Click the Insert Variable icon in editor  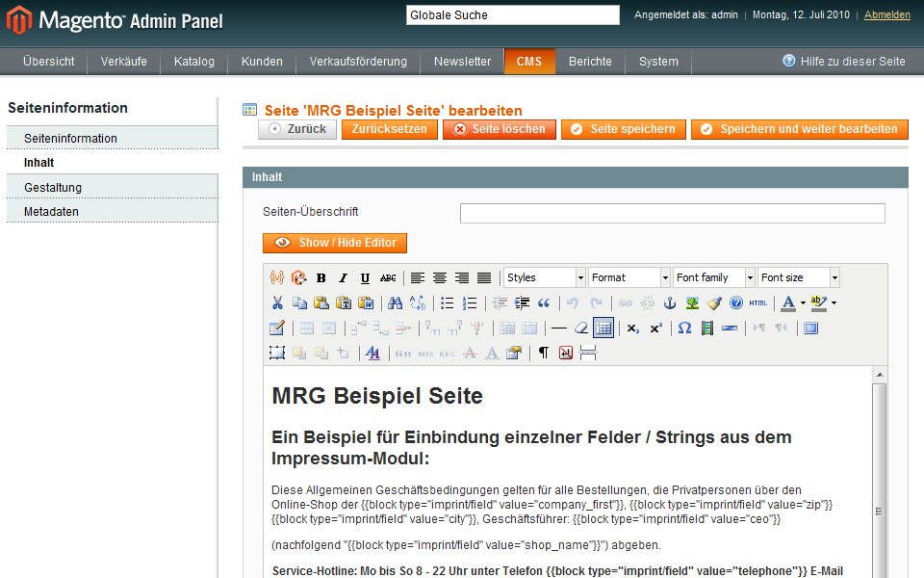point(277,277)
